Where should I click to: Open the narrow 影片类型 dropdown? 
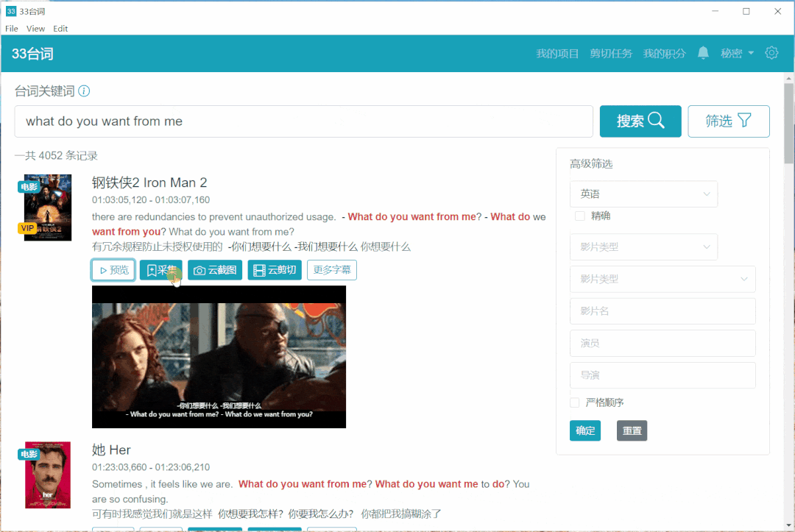(643, 247)
